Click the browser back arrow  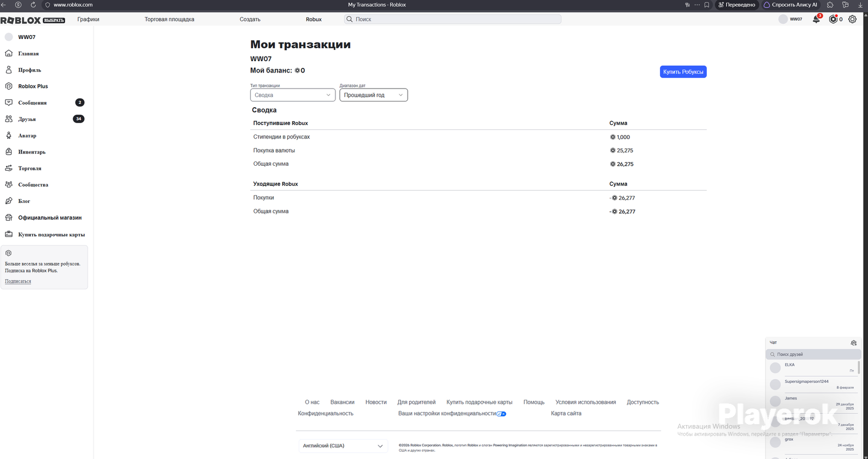[3, 5]
